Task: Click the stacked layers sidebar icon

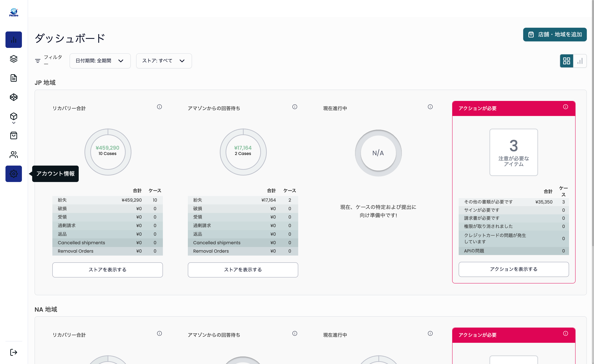Action: tap(14, 59)
